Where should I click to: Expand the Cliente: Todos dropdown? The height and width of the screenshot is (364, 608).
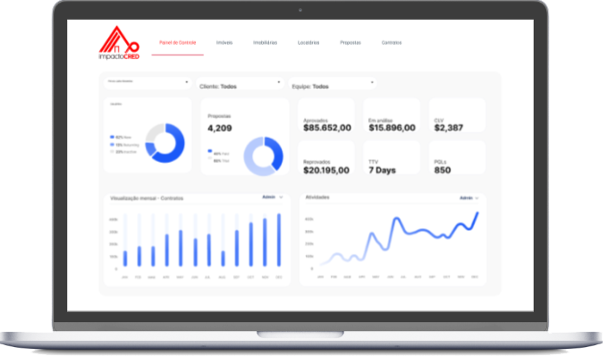[240, 86]
